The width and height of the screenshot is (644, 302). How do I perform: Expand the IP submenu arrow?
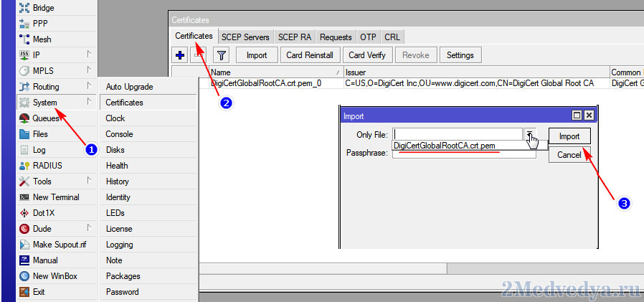point(88,55)
